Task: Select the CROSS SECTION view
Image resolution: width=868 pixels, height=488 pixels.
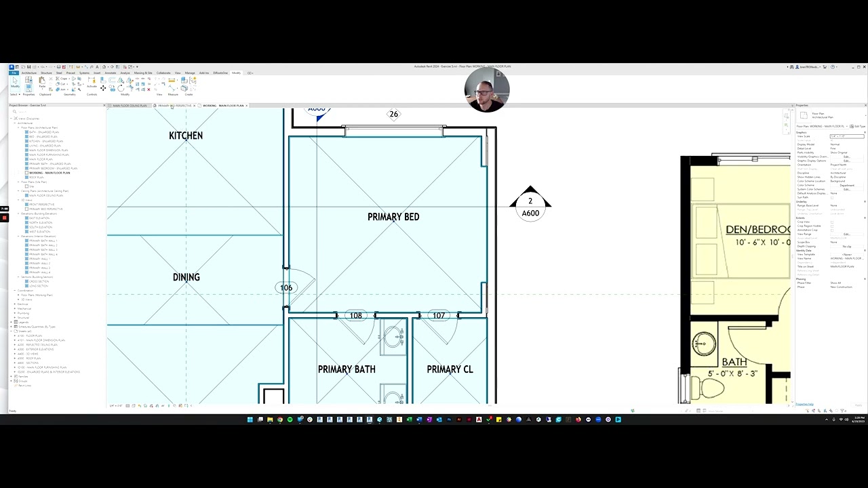Action: [39, 281]
